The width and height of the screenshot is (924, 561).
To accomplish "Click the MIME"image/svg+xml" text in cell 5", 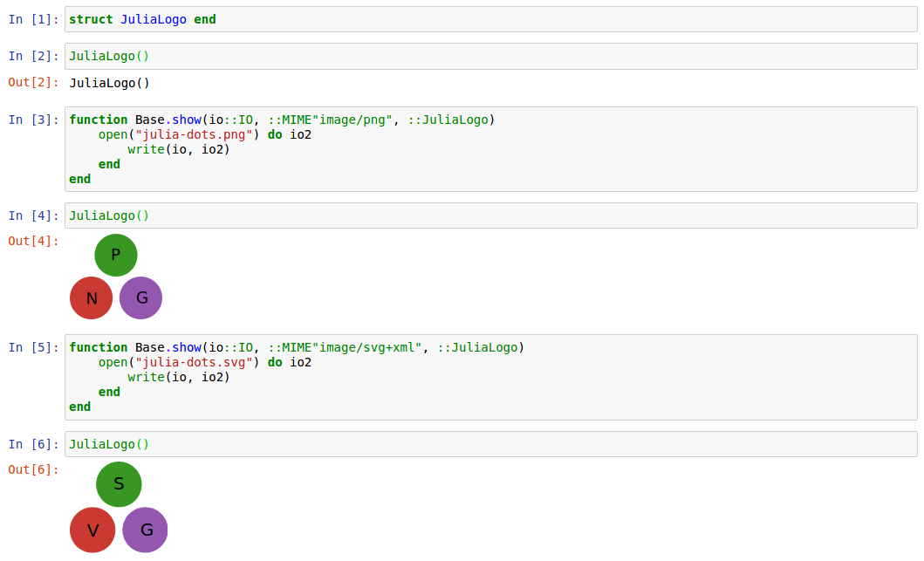I will point(352,347).
